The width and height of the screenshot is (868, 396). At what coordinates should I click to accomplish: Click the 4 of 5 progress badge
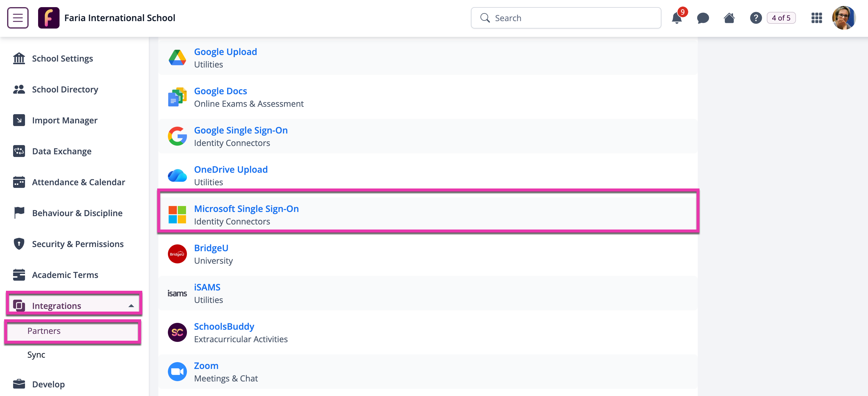pos(781,18)
